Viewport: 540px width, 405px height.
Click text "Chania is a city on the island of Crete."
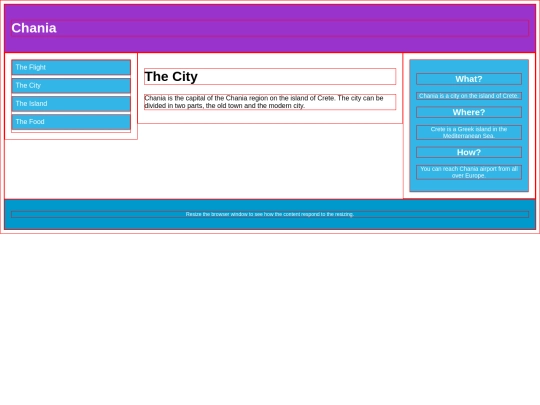point(469,96)
